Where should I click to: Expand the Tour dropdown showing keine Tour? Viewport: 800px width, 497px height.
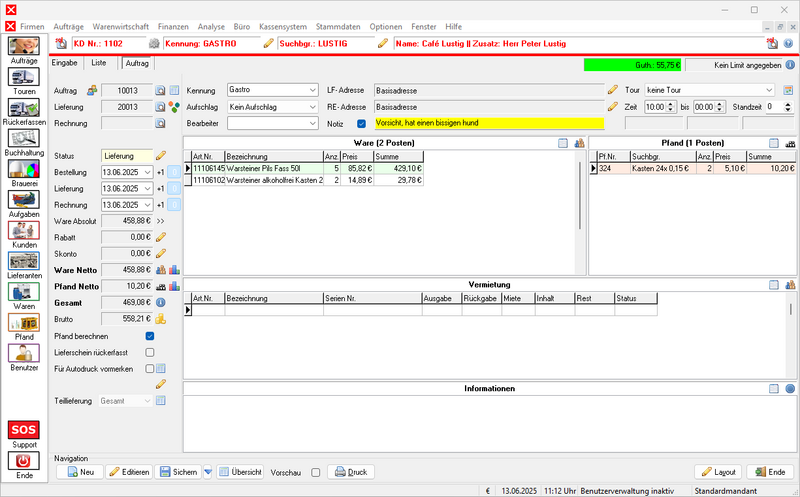[x=768, y=90]
